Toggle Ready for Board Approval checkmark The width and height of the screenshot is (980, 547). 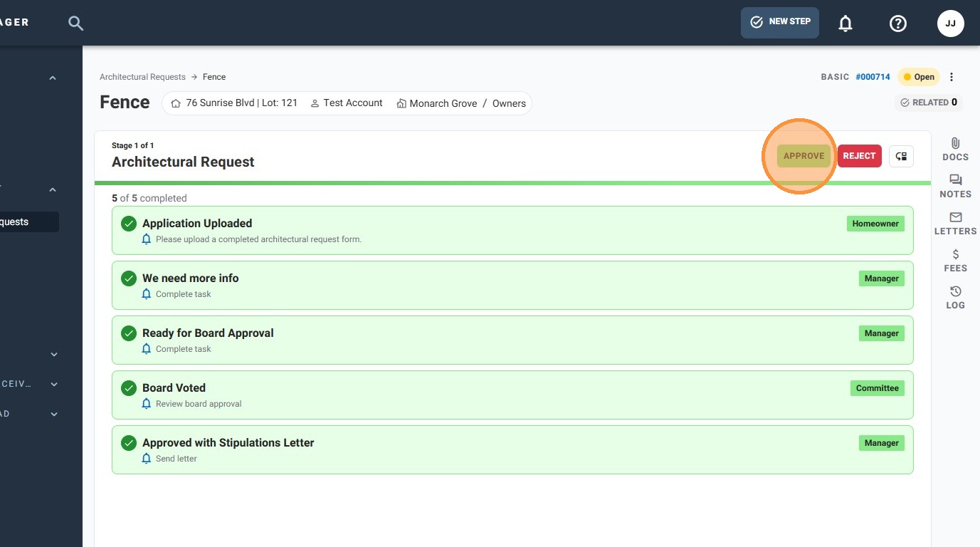pyautogui.click(x=129, y=333)
